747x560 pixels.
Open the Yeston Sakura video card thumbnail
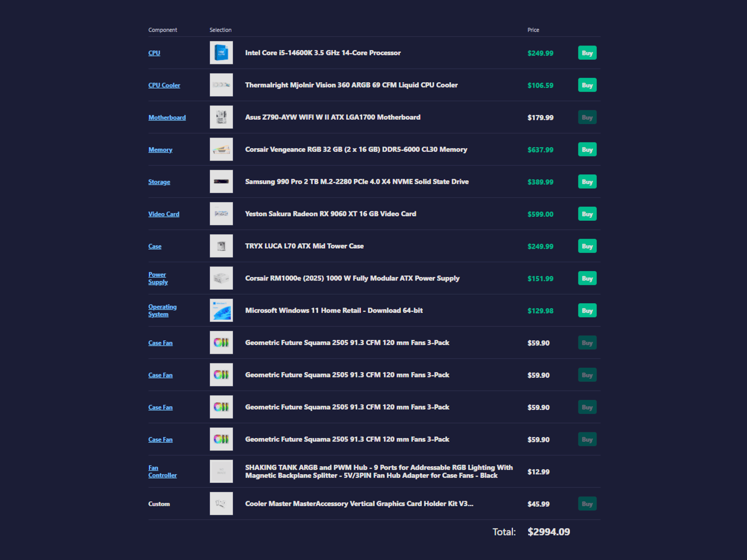click(x=221, y=214)
